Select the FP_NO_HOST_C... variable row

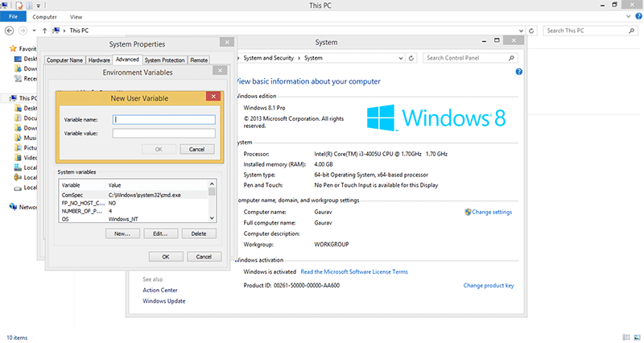click(134, 203)
